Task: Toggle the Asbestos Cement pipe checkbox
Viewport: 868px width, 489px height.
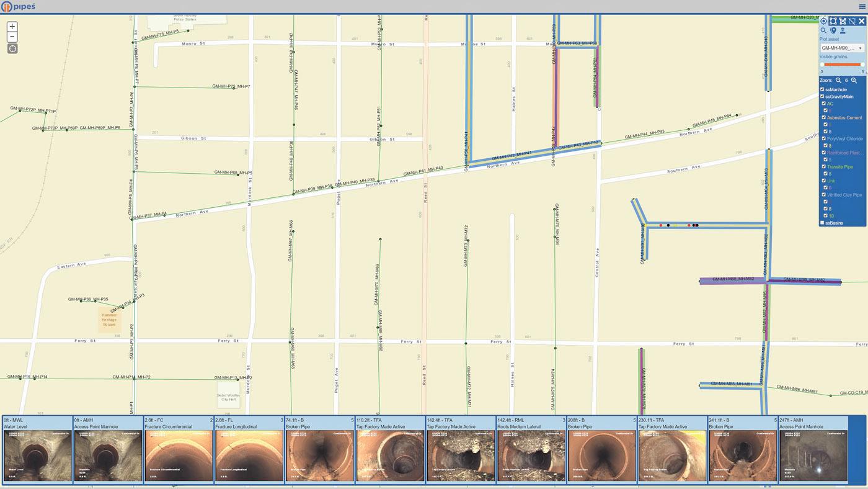Action: point(824,118)
